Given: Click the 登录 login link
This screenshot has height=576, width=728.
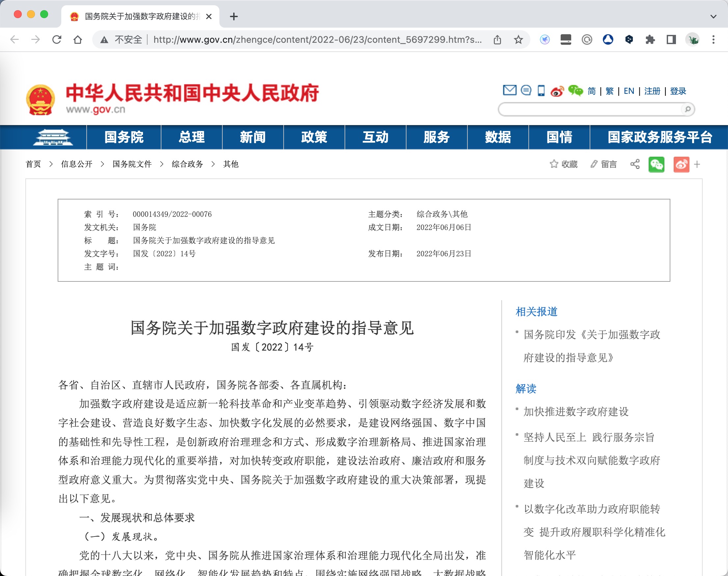Looking at the screenshot, I should click(678, 91).
